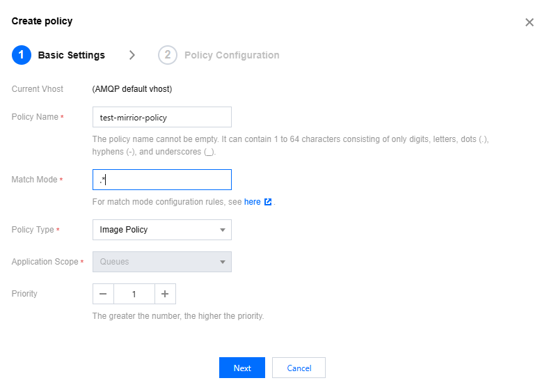Click the Policy Type dropdown arrow icon

[x=223, y=230]
